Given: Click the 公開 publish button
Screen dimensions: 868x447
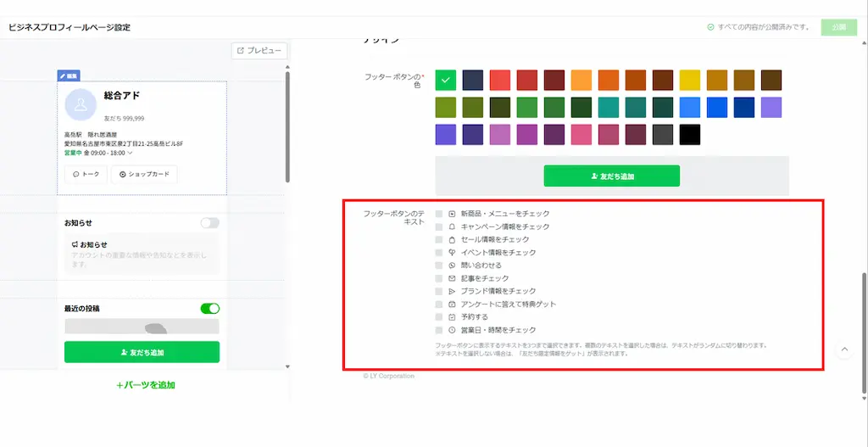Looking at the screenshot, I should point(838,27).
